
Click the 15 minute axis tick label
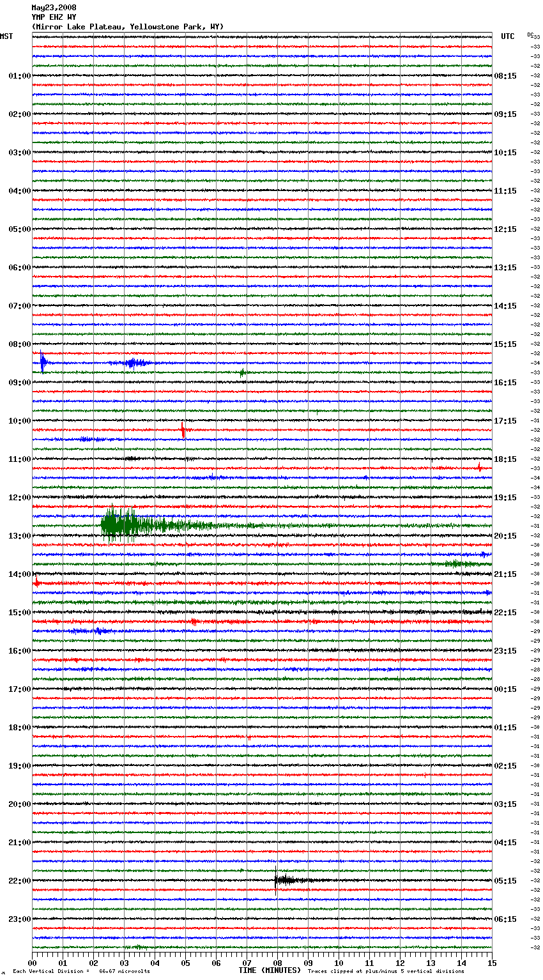492,963
